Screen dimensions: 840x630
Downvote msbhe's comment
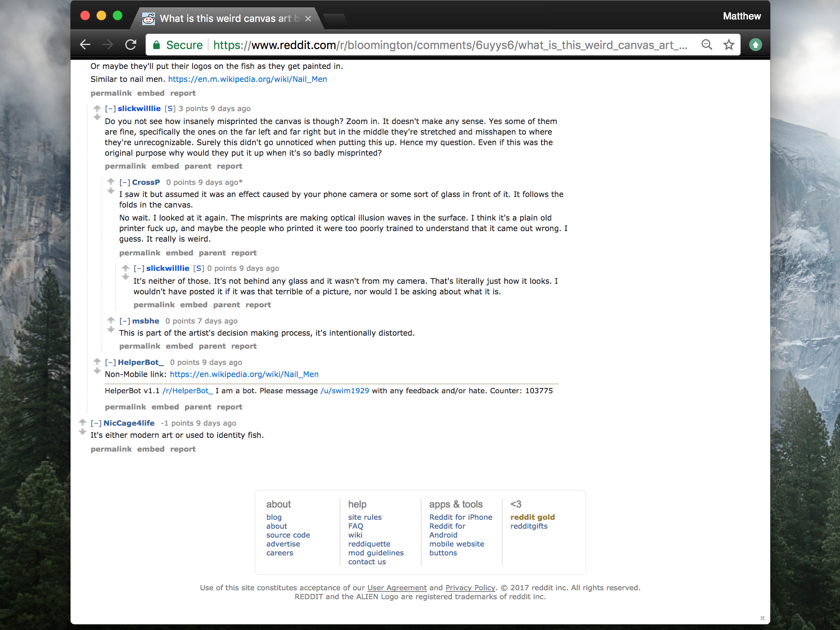(x=111, y=330)
